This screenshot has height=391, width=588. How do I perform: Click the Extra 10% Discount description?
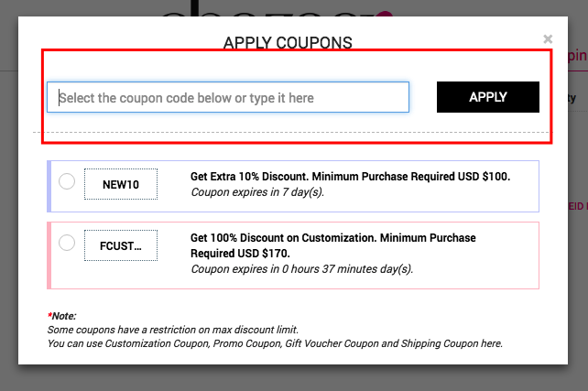pos(350,176)
